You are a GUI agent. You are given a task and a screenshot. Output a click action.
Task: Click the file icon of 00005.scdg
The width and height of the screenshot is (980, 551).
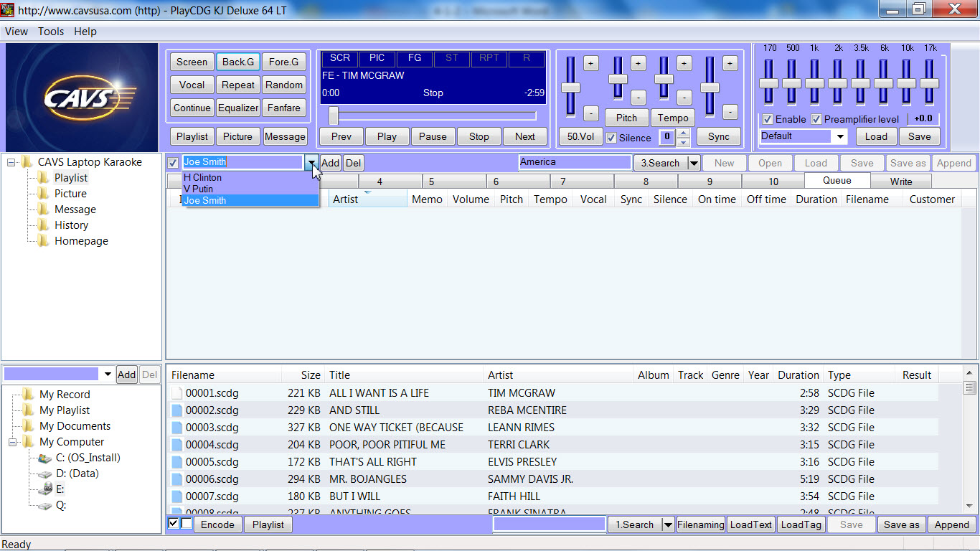(177, 462)
